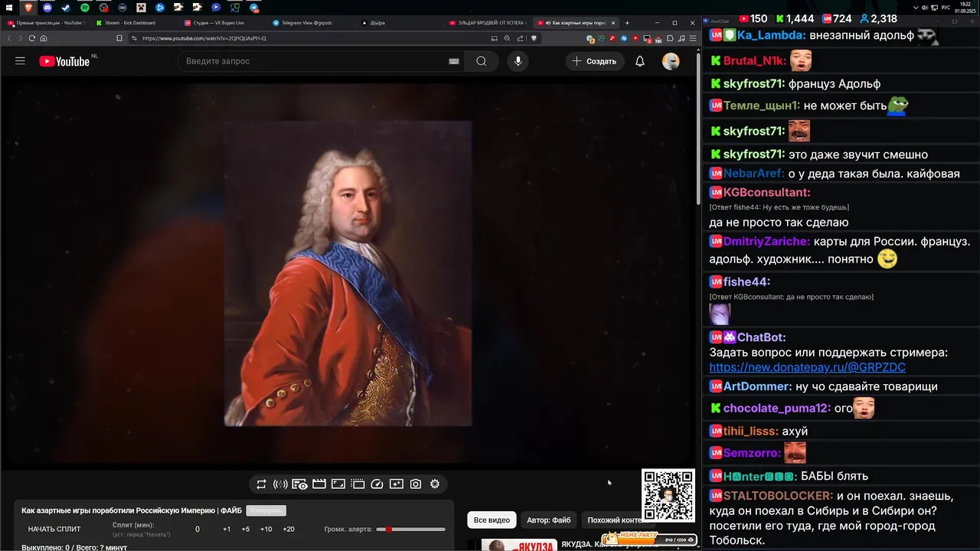Toggle cinema mode clapperboard icon
This screenshot has width=980, height=551.
[x=319, y=484]
